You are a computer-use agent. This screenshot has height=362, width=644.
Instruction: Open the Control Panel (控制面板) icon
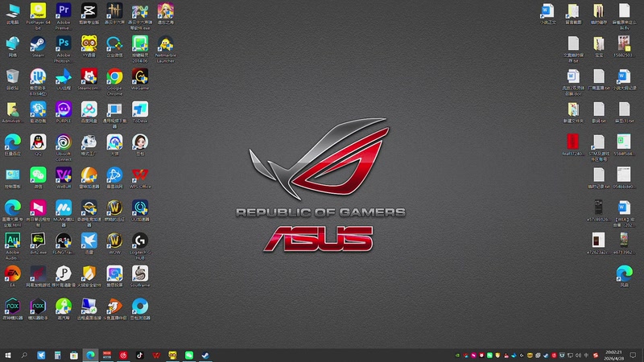coord(13,175)
